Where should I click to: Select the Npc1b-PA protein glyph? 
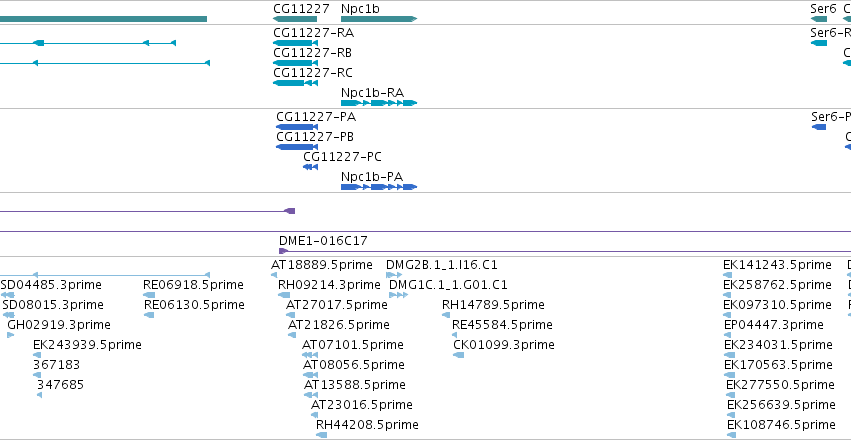(379, 187)
